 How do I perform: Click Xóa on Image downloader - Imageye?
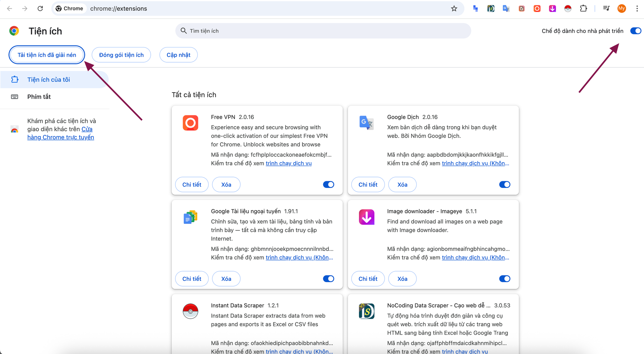click(x=402, y=279)
